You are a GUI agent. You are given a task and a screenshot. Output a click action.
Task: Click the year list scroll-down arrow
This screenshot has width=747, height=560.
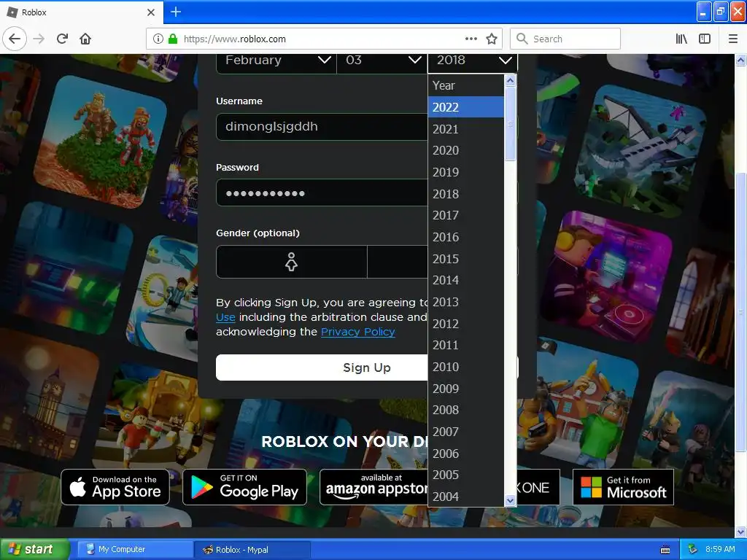[510, 500]
